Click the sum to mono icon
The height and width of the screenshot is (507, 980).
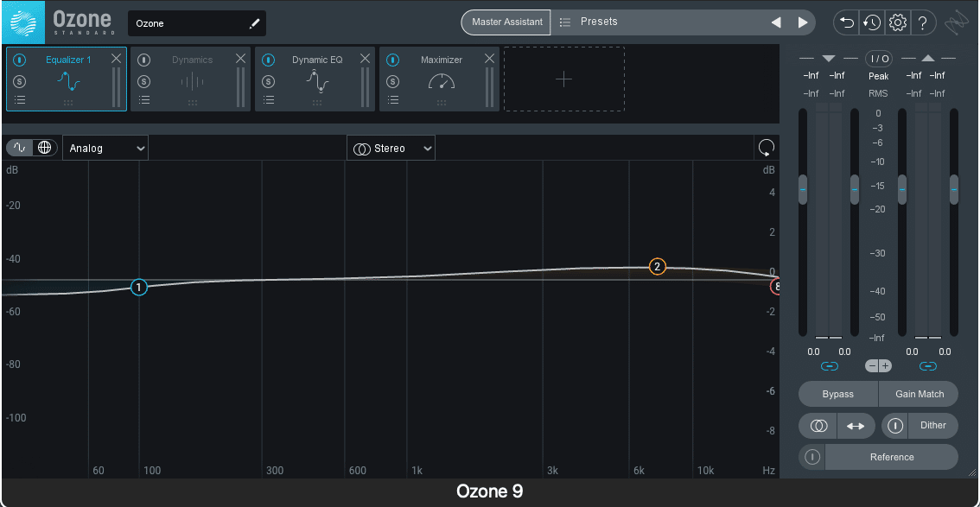pos(818,426)
